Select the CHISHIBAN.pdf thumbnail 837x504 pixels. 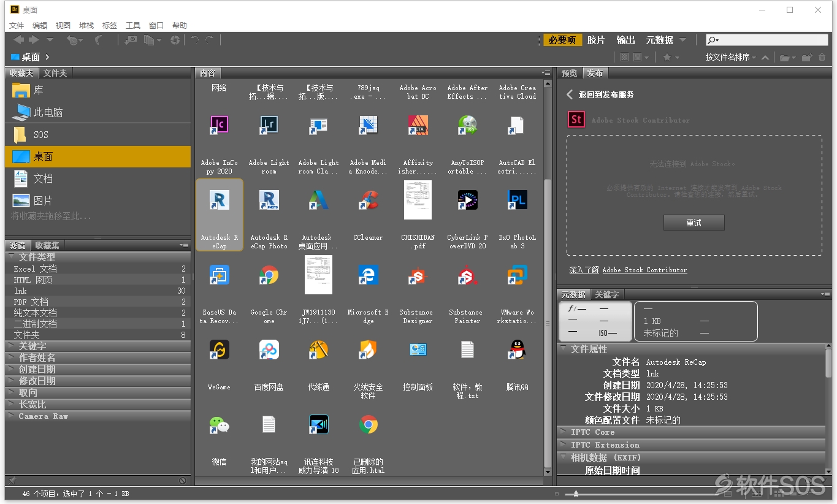pos(418,200)
